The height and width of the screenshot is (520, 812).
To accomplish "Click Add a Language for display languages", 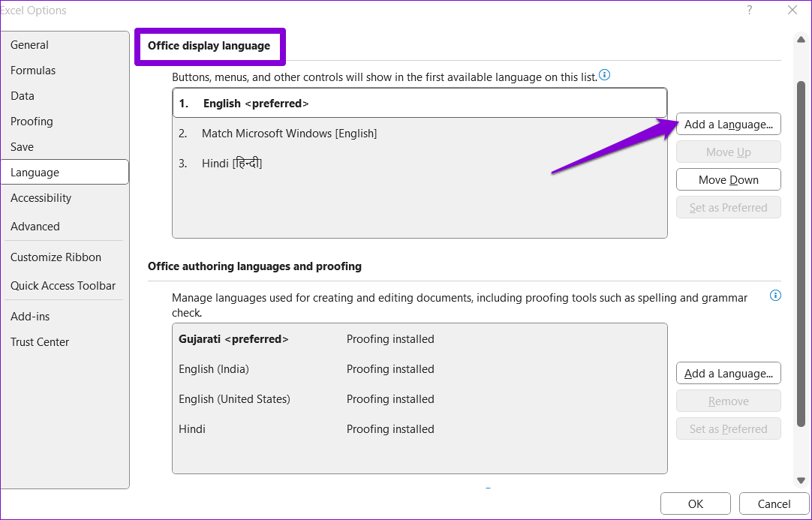I will tap(728, 124).
